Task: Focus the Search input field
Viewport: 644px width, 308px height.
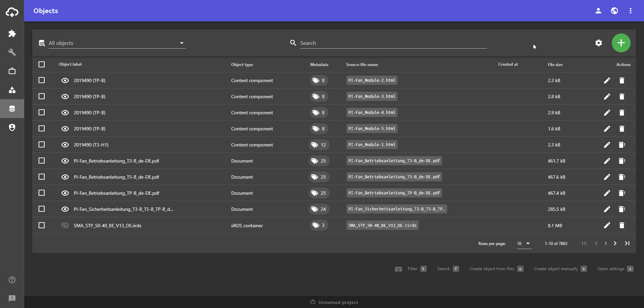Action: [x=393, y=43]
